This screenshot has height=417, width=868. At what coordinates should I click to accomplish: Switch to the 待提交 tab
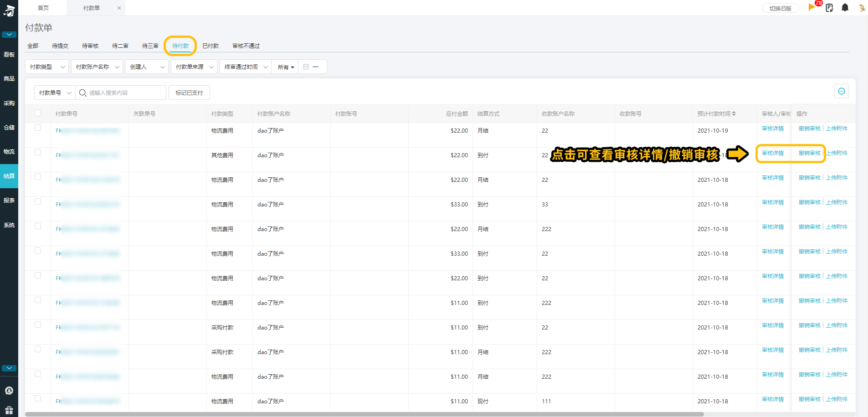click(60, 46)
